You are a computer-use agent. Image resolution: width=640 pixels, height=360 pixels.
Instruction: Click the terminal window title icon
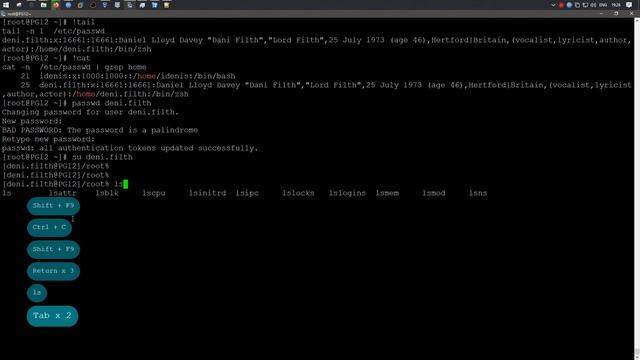(3, 14)
